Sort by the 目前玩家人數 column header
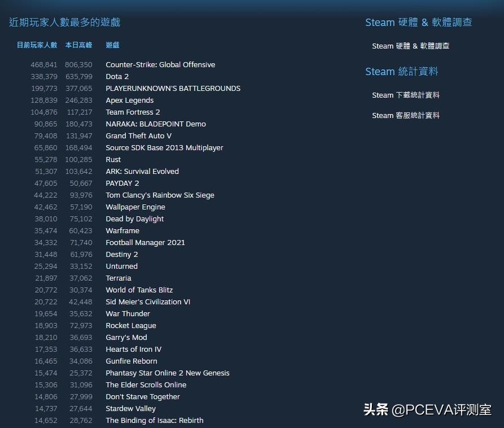Screen dimensions: 504x428 (x=37, y=45)
